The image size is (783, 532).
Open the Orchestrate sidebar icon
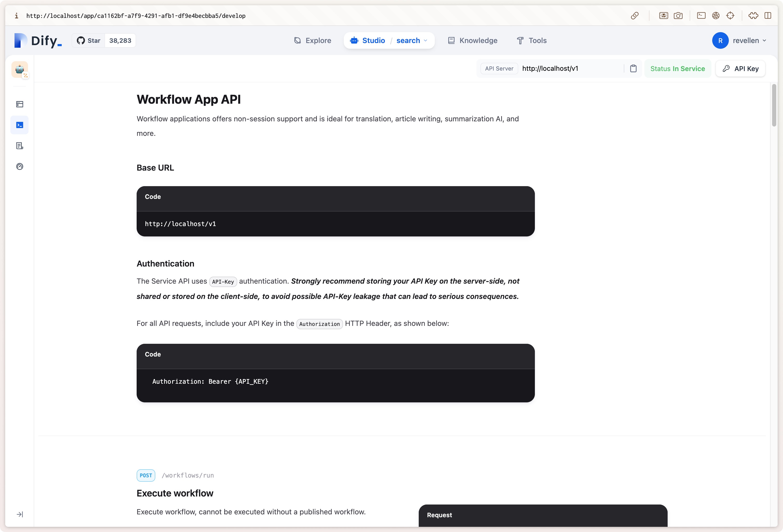19,104
